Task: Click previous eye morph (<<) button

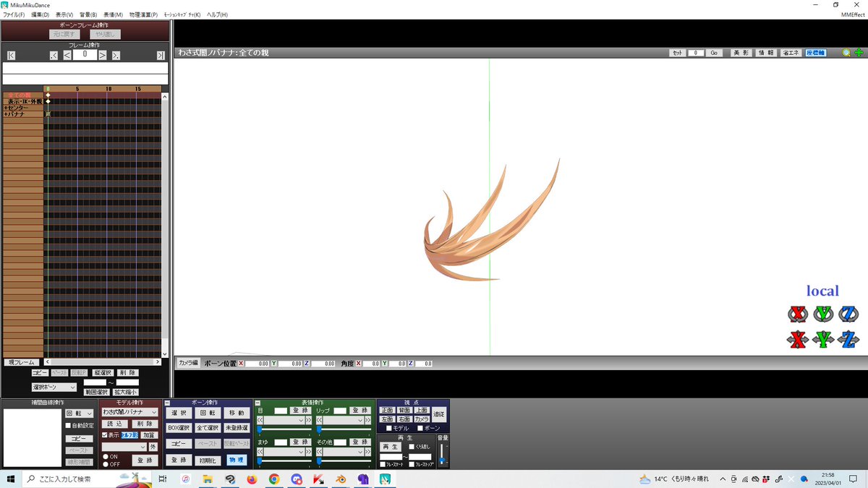Action: tap(260, 420)
